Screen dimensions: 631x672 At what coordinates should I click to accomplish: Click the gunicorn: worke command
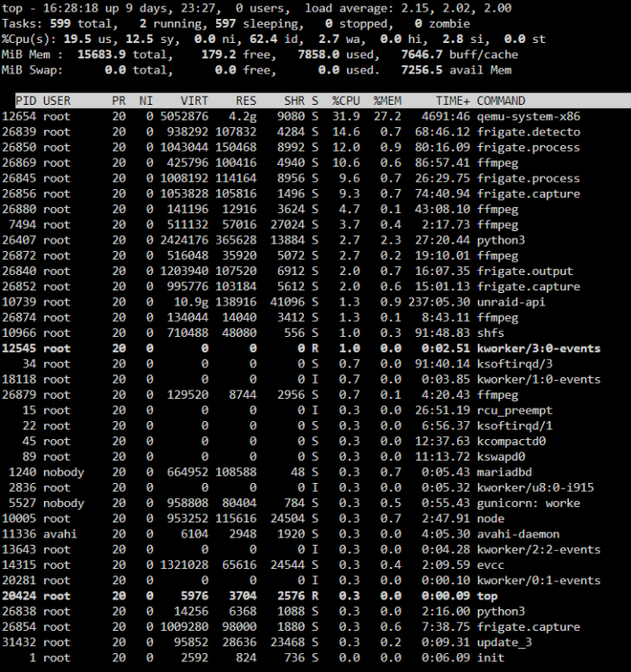tap(528, 504)
